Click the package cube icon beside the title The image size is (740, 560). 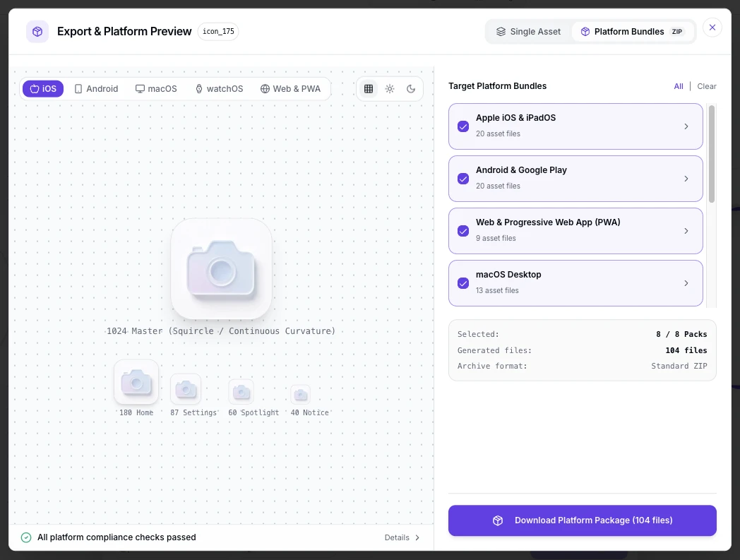pos(37,32)
